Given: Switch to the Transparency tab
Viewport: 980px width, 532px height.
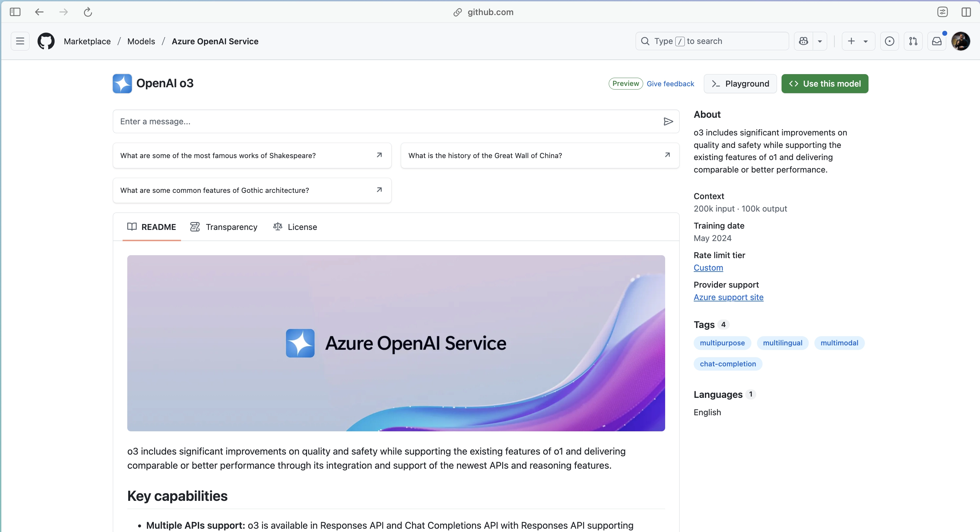Looking at the screenshot, I should [224, 227].
